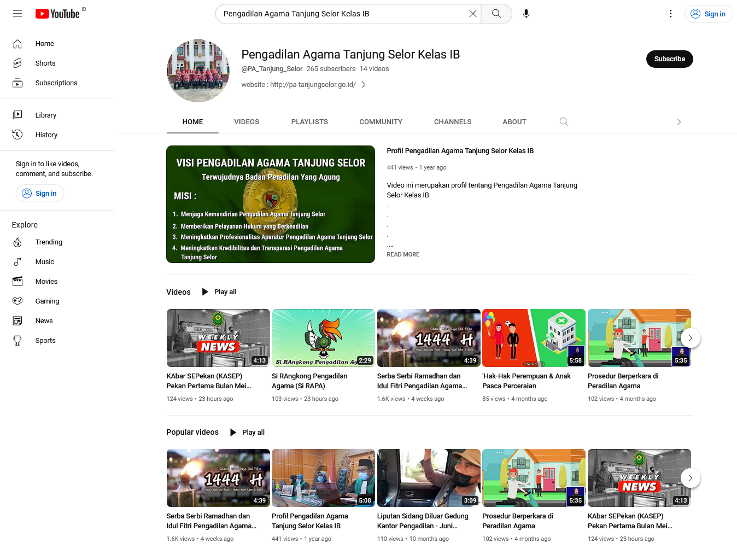Image resolution: width=737 pixels, height=560 pixels.
Task: Open the Trending page
Action: click(x=49, y=242)
